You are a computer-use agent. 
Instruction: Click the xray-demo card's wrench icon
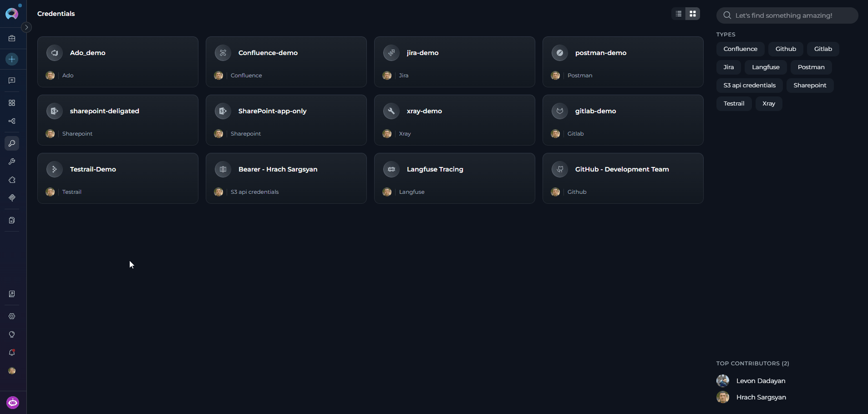391,111
